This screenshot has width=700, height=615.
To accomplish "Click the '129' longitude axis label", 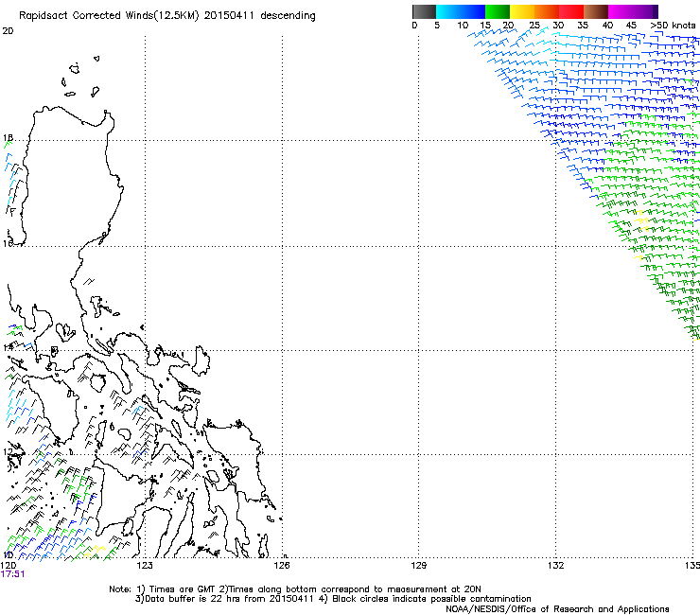I will pyautogui.click(x=418, y=566).
